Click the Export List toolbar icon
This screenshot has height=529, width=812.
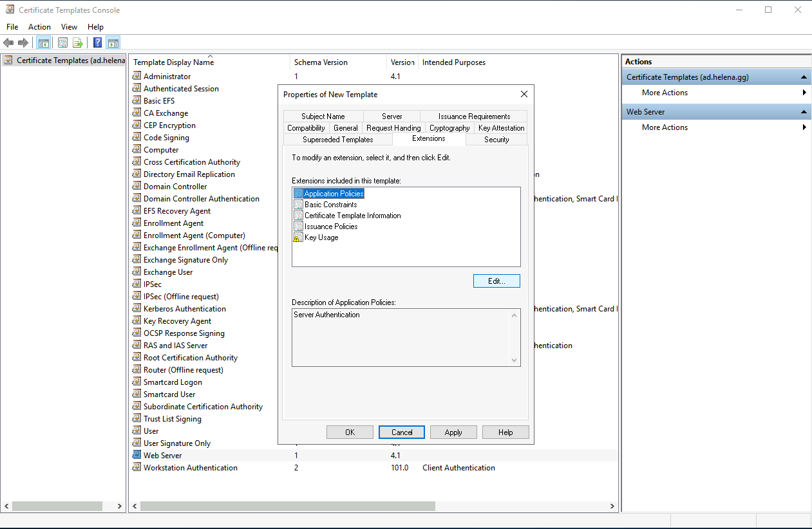click(78, 43)
